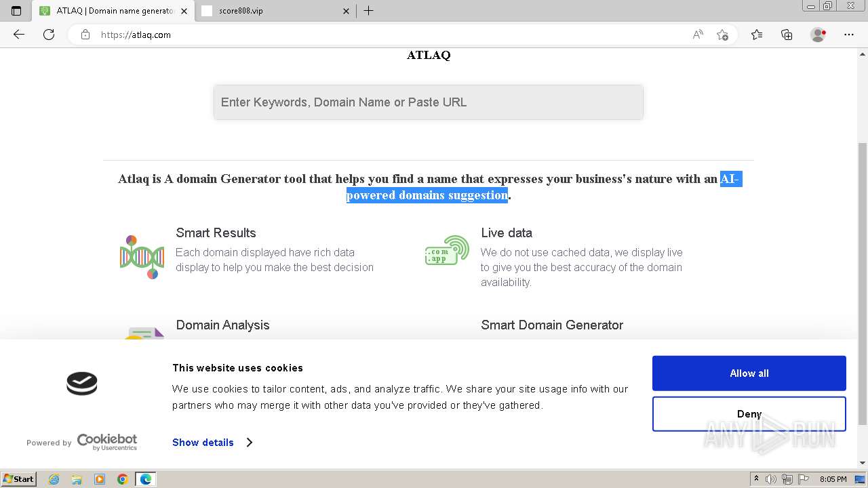The width and height of the screenshot is (868, 488).
Task: Click the Live data heading
Action: coord(507,232)
